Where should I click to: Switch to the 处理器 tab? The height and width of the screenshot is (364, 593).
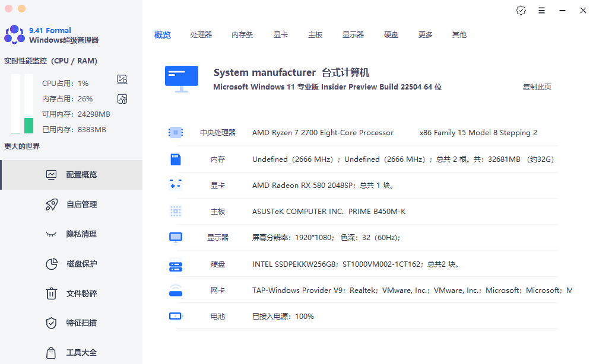(x=201, y=35)
